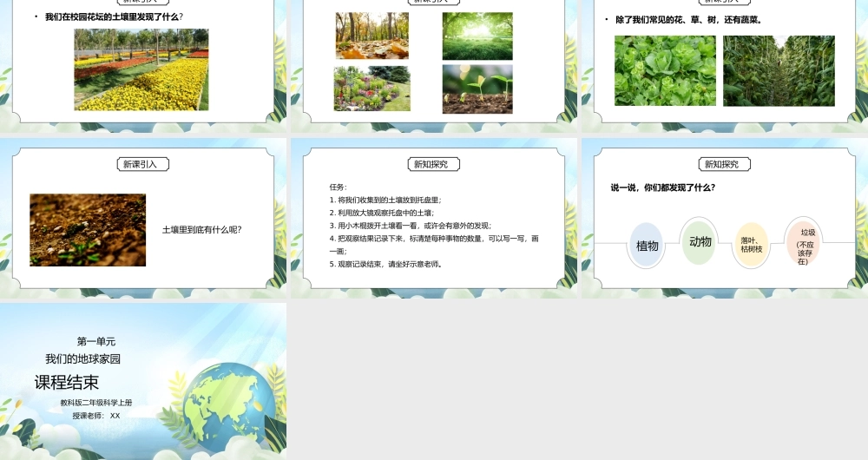Screen dimensions: 868x460
Task: Click the text 说一说,你们都发现了什么?
Action: click(x=663, y=187)
